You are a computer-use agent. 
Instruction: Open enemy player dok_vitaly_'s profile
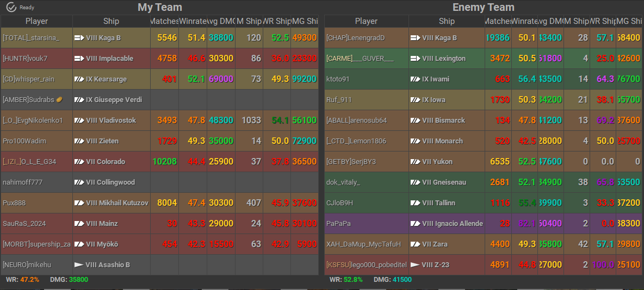[343, 182]
